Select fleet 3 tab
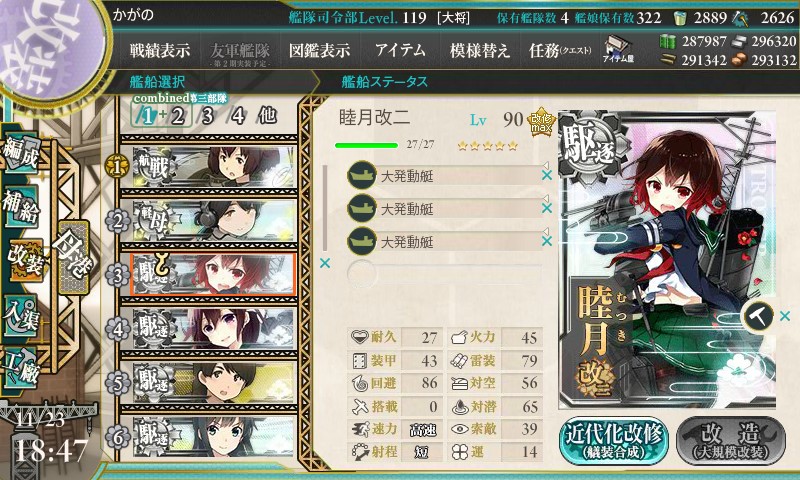The width and height of the screenshot is (800, 480). 207,116
